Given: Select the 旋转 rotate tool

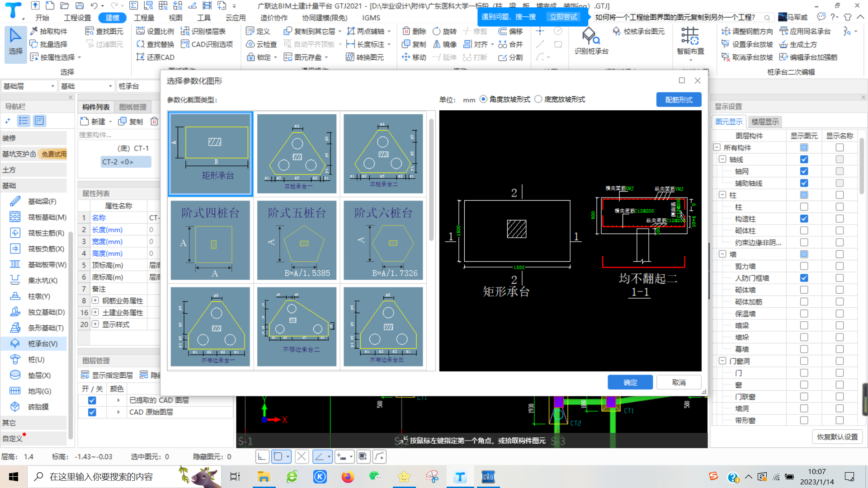Looking at the screenshot, I should point(444,31).
